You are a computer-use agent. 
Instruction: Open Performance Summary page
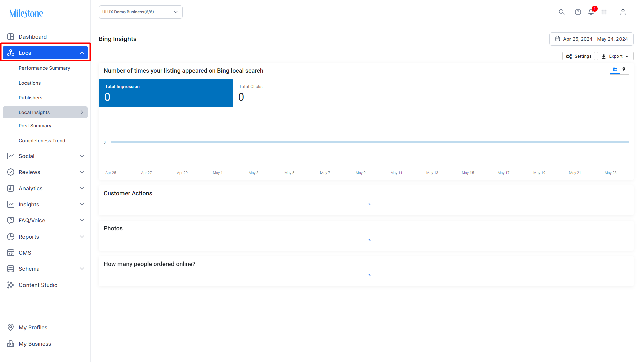click(45, 68)
